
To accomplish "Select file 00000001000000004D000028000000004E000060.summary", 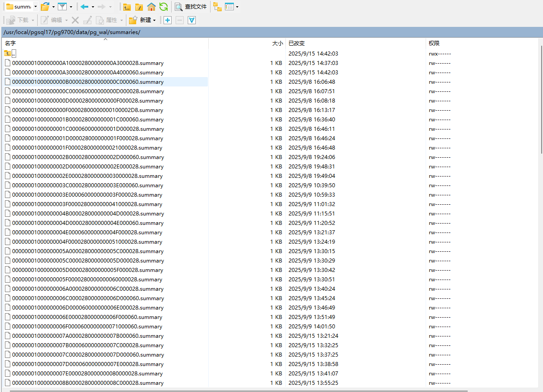I will click(x=88, y=223).
